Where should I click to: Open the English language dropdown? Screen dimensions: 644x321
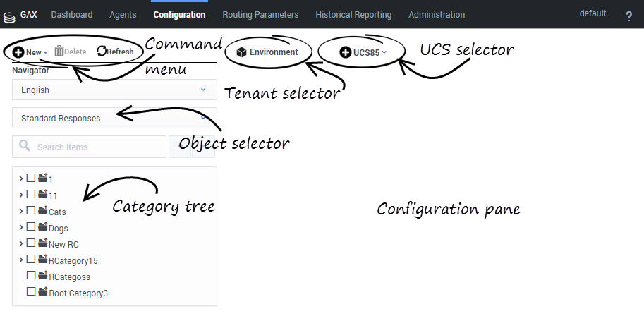[x=114, y=90]
